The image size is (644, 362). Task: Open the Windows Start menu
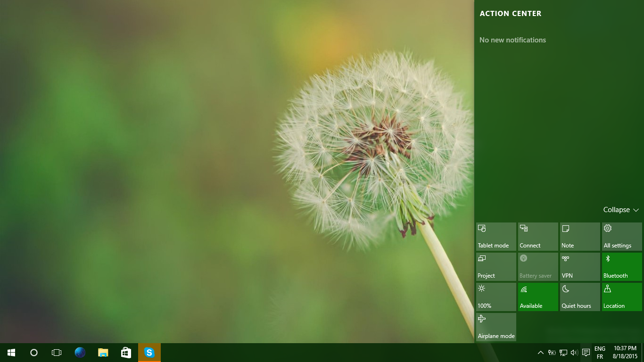point(11,353)
